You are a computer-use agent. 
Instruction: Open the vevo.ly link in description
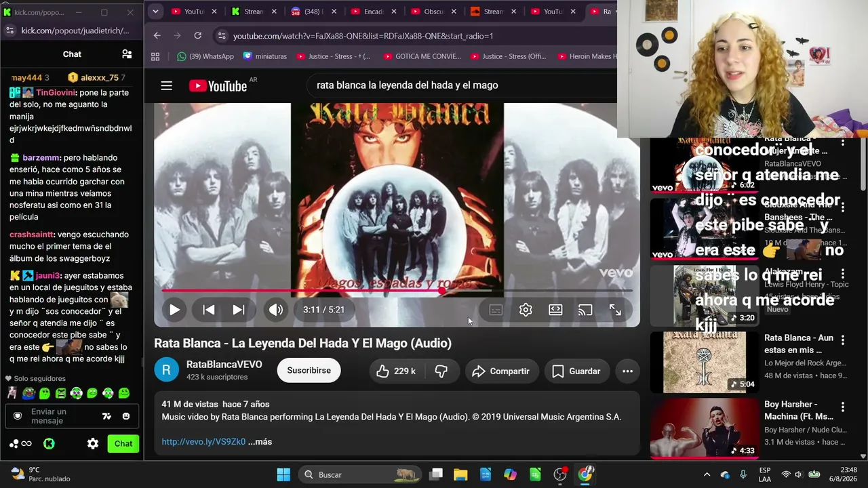click(x=203, y=442)
